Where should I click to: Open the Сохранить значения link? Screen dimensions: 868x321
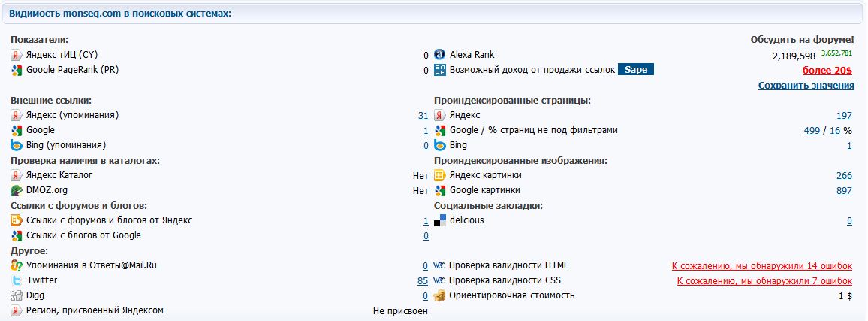coord(806,86)
